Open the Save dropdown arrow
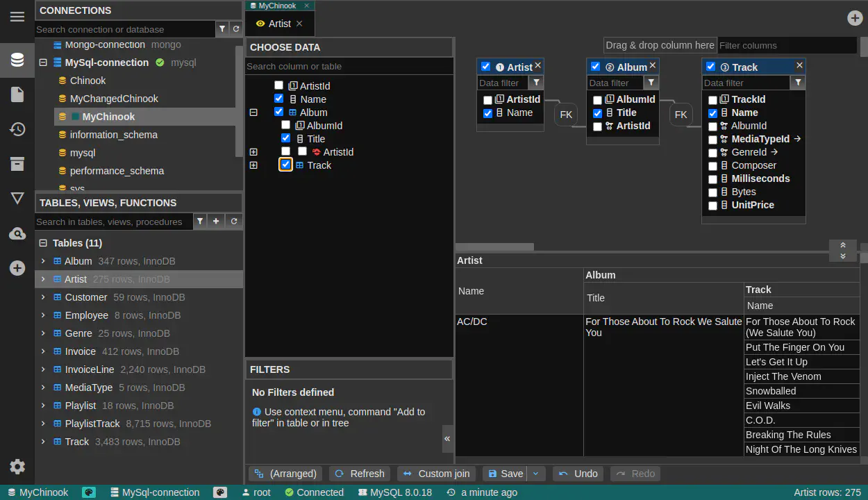The image size is (868, 500). (x=535, y=474)
